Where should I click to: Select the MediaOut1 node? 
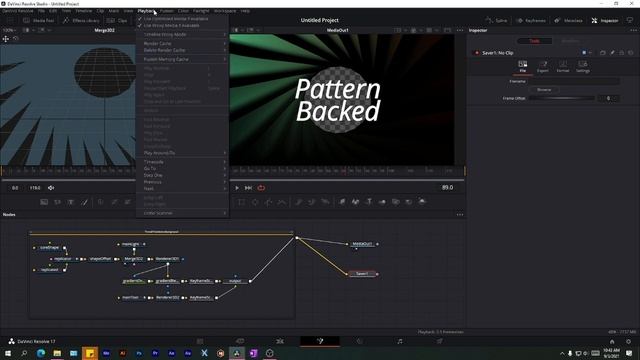coord(362,244)
